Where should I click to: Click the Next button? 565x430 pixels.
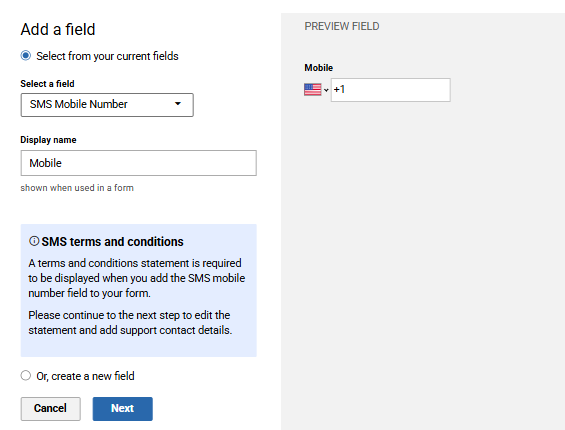(123, 409)
